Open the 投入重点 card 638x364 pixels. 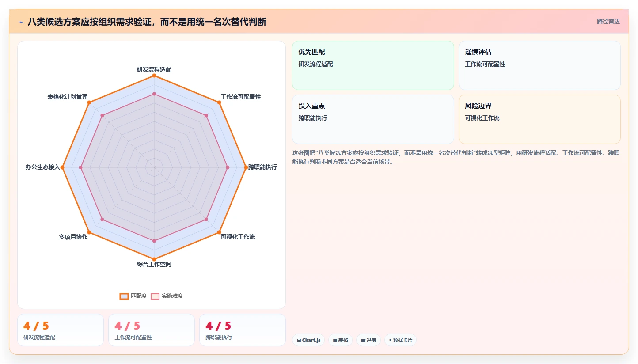point(373,119)
